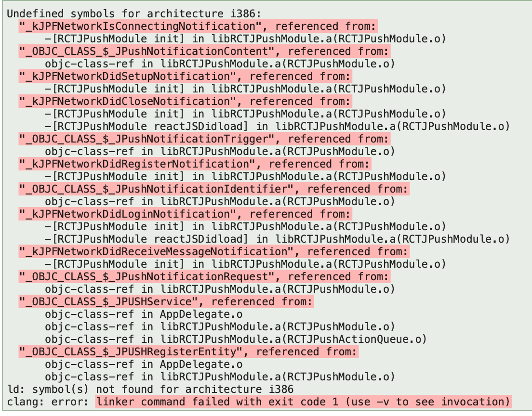Click the linker command failed error message

[x=303, y=402]
